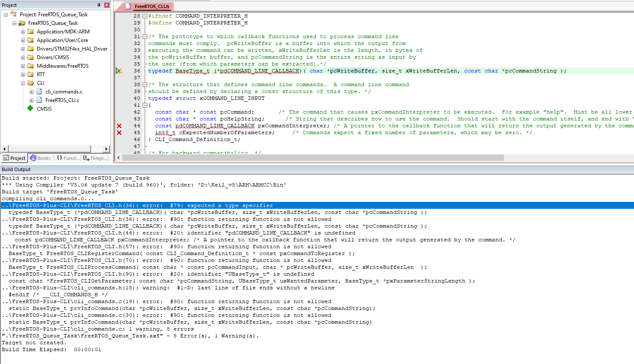Screen dimensions: 634x364
Task: Expand the Application/User/Core group
Action: (x=23, y=40)
